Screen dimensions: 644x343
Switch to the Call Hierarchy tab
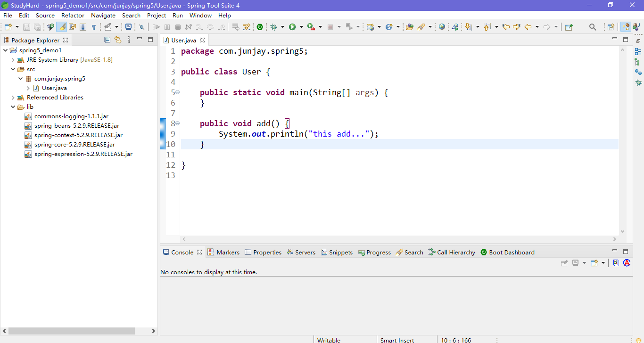(x=452, y=252)
